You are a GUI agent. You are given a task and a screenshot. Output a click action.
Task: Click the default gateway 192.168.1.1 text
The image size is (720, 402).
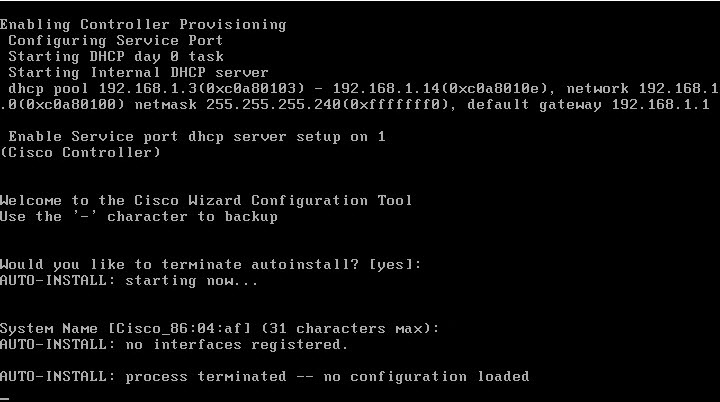click(x=588, y=105)
